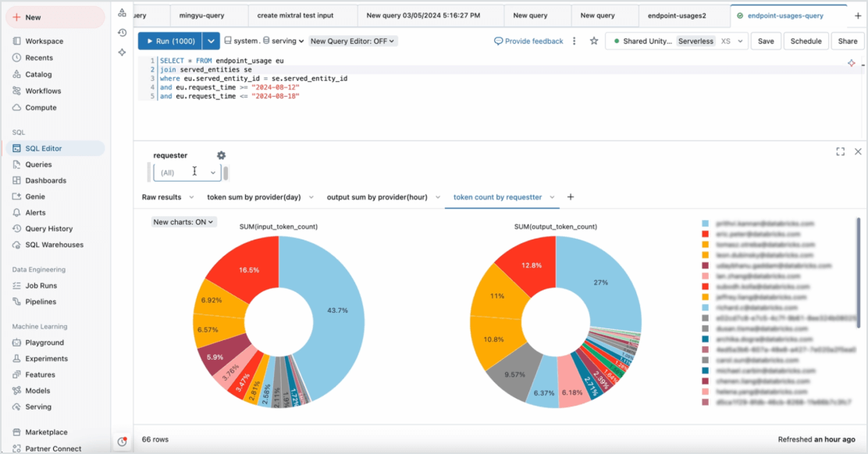
Task: Open the kebab menu next to Provide feedback
Action: [x=574, y=41]
